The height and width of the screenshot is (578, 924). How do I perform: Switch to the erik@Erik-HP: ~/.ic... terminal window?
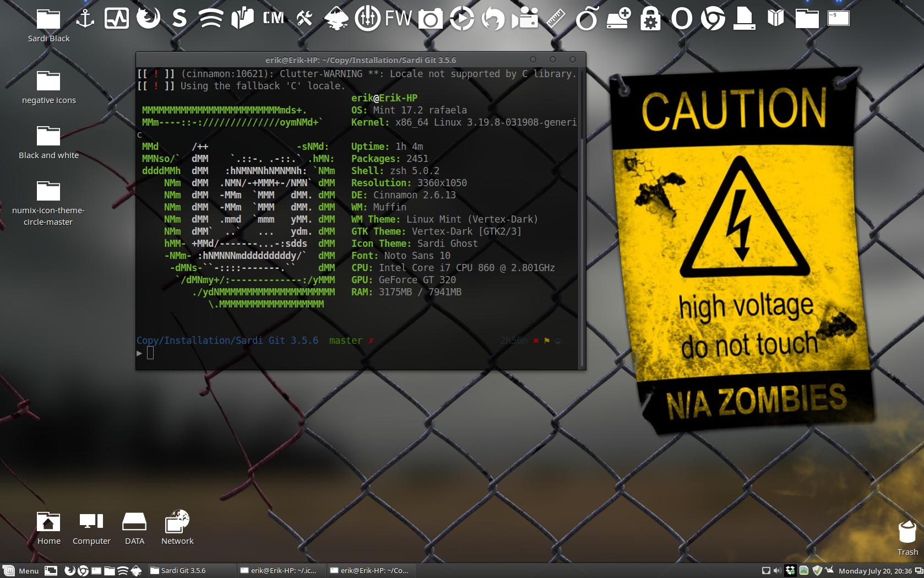coord(281,571)
